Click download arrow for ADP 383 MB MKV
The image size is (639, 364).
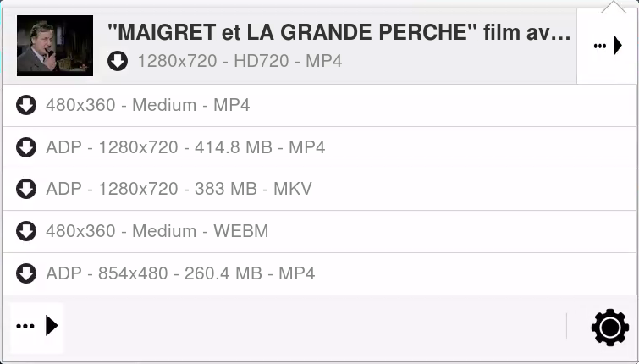pos(26,189)
